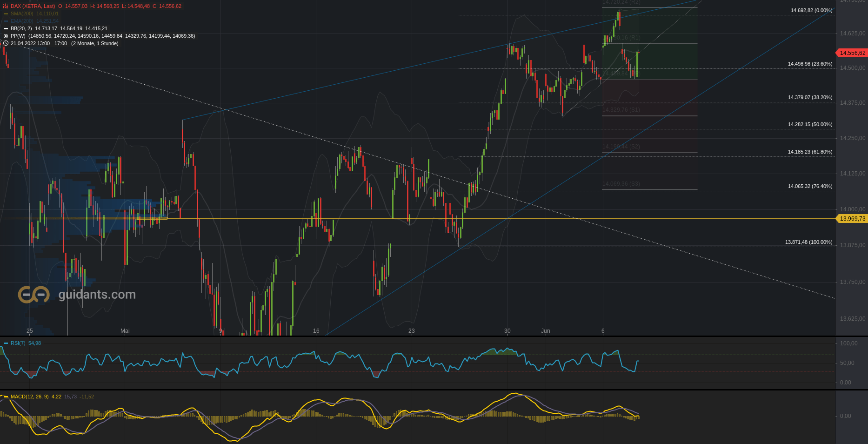Click Fibonacci label 14.498,98 (23.60%)
Image resolution: width=868 pixels, height=444 pixels.
(x=810, y=64)
